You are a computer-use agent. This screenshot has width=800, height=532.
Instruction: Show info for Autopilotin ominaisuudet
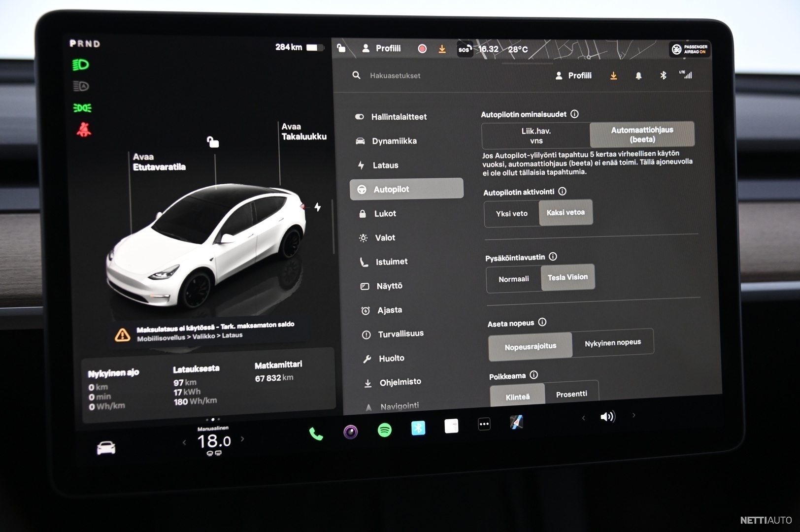574,114
